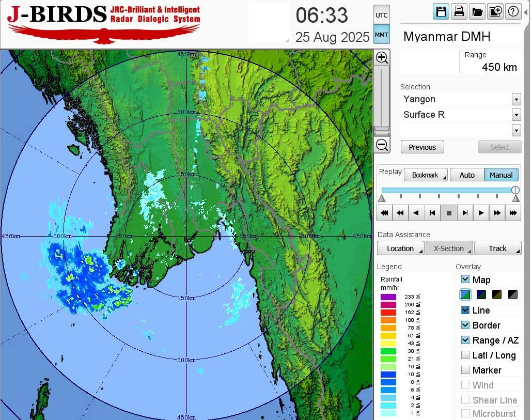Enable the Lati / Long overlay
The height and width of the screenshot is (420, 532).
[x=465, y=355]
